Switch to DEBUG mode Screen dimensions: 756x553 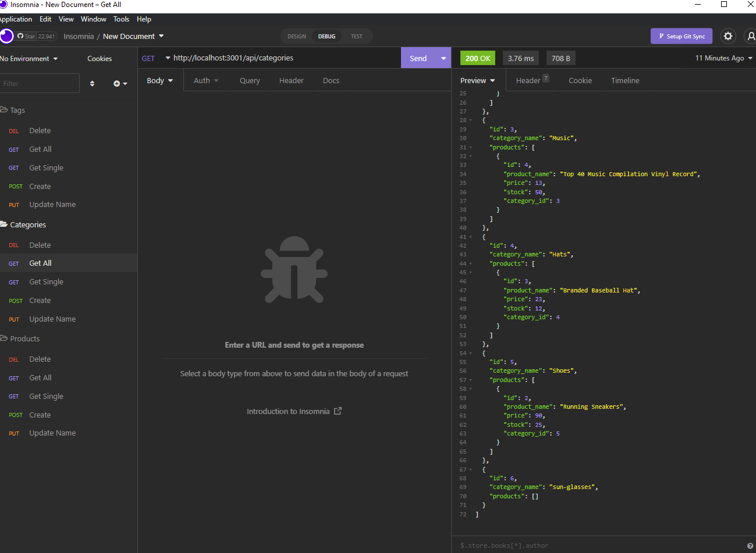pos(326,36)
